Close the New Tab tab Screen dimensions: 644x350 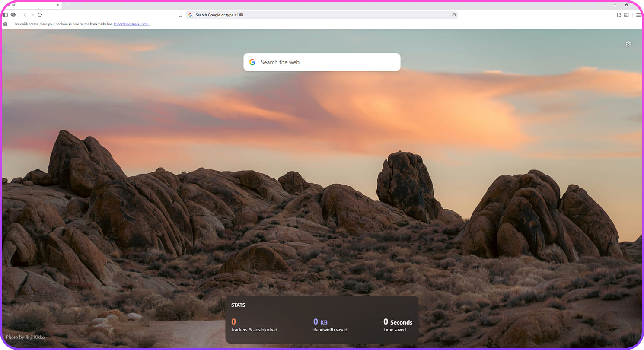tap(58, 5)
